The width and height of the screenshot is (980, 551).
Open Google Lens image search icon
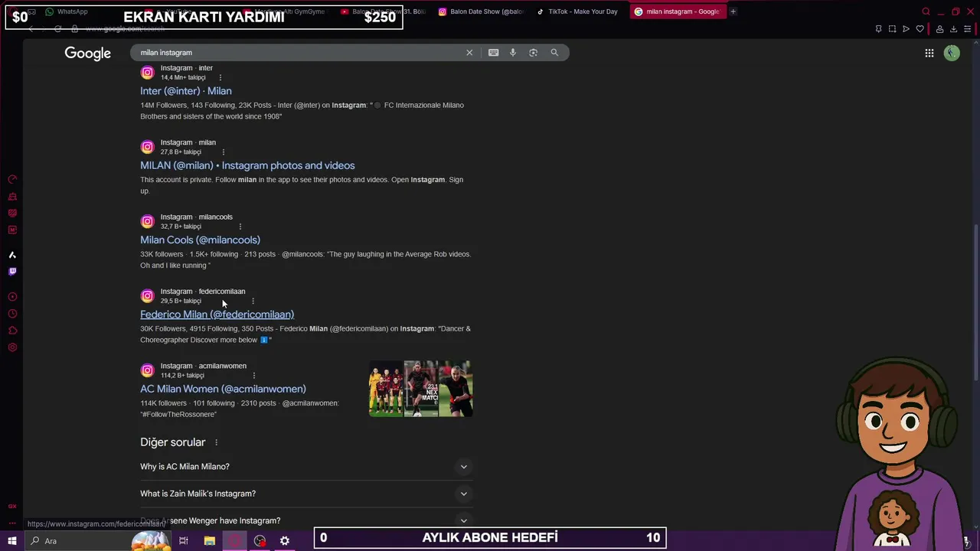coord(533,53)
